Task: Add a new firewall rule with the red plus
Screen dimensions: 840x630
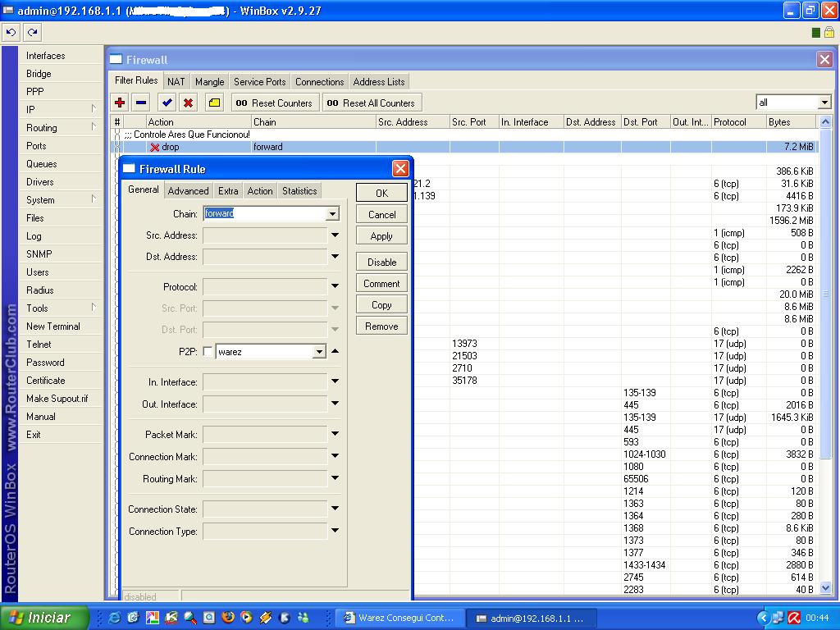Action: [120, 103]
